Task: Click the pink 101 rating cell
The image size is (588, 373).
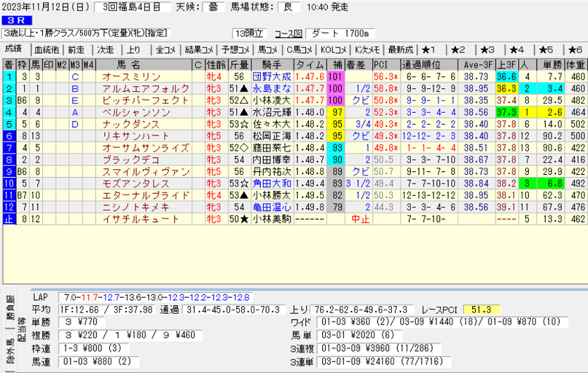Action: coord(335,77)
